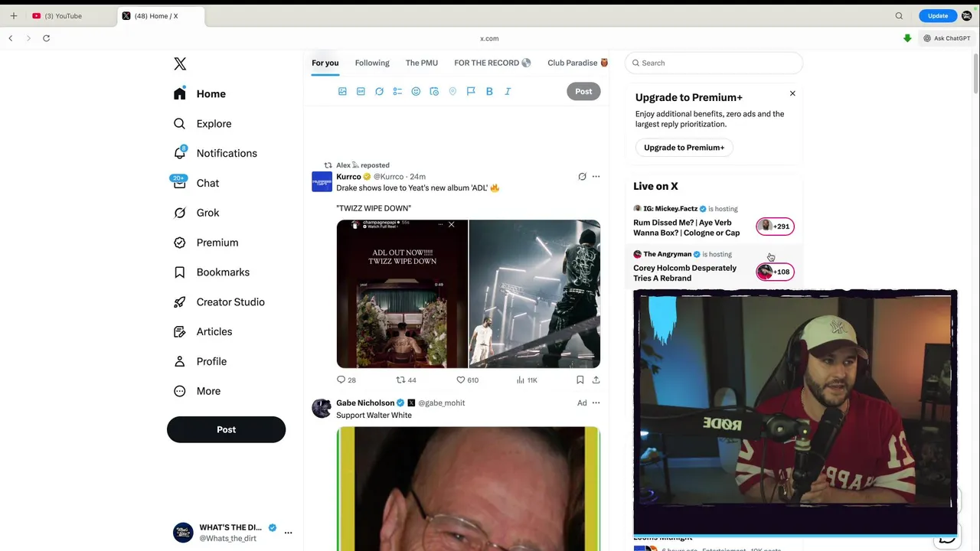
Task: Open three-dot menu on Gabe Nicholson ad
Action: (596, 403)
